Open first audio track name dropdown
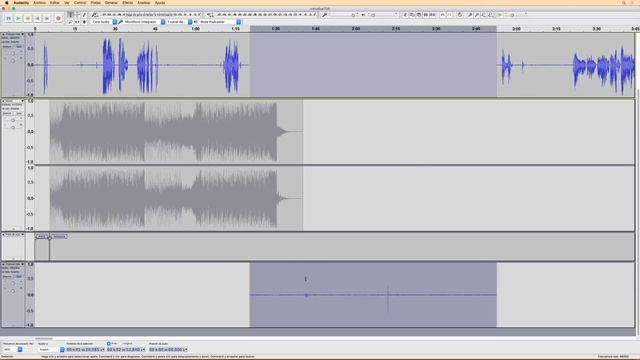Screen dimensions: 640x360 (x=13, y=34)
